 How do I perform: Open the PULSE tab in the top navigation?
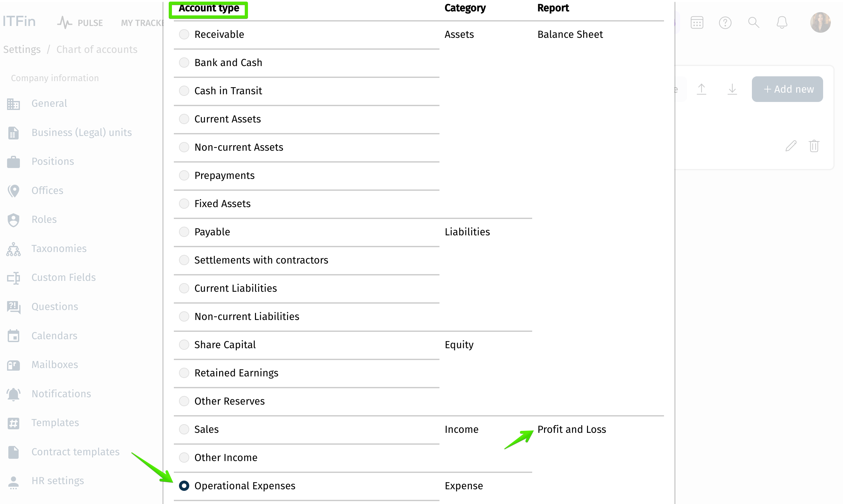(x=80, y=23)
